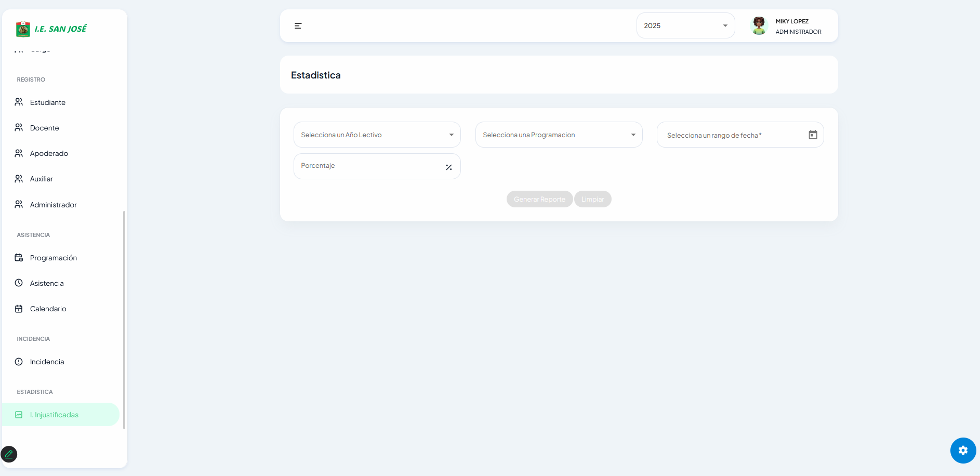This screenshot has width=980, height=476.
Task: Open the date range calendar icon
Action: 813,135
